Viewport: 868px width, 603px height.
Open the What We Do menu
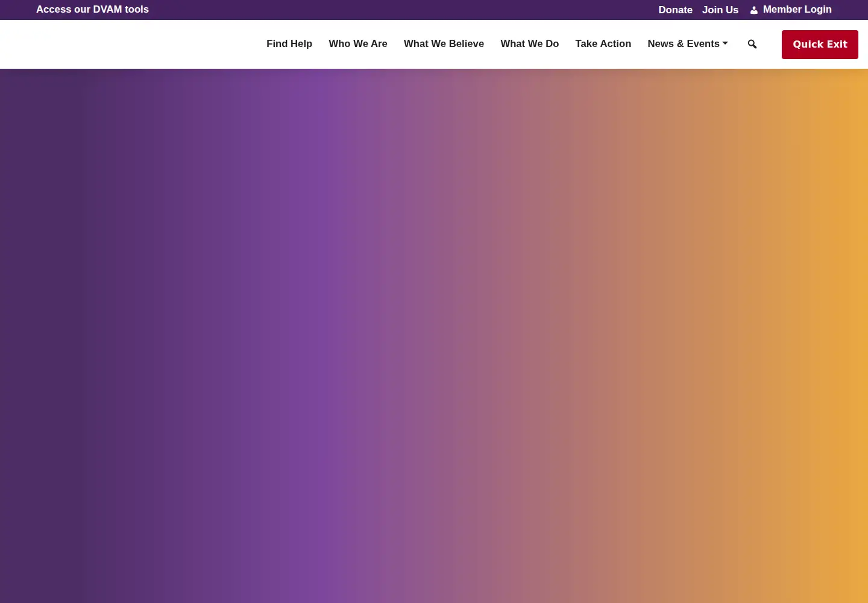529,43
